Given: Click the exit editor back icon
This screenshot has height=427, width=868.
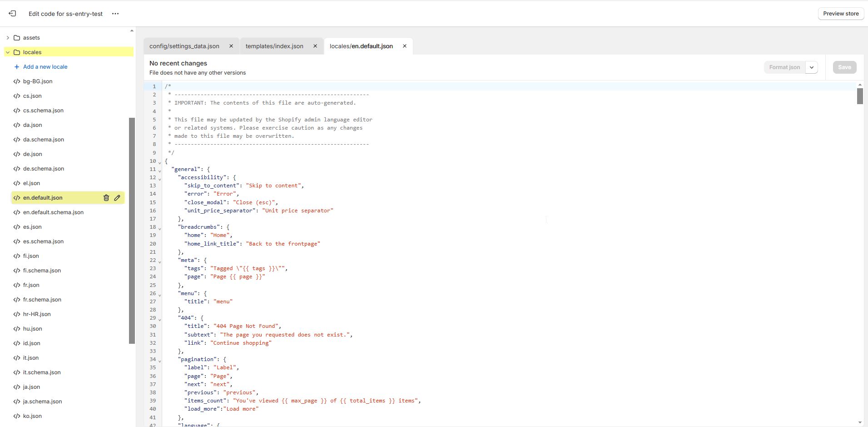Looking at the screenshot, I should tap(12, 14).
